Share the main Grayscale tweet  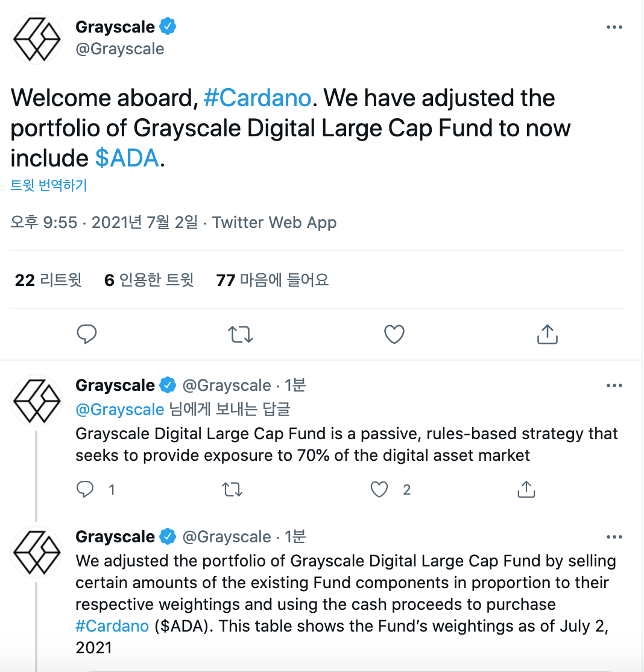pyautogui.click(x=547, y=334)
